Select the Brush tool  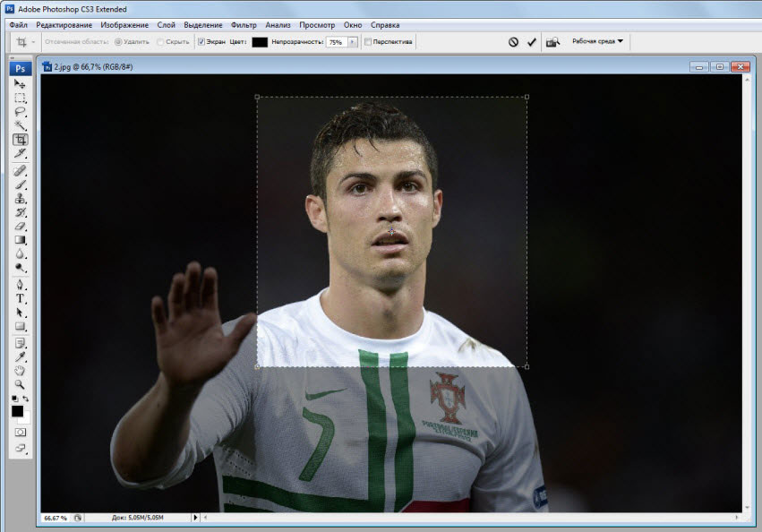click(x=20, y=184)
